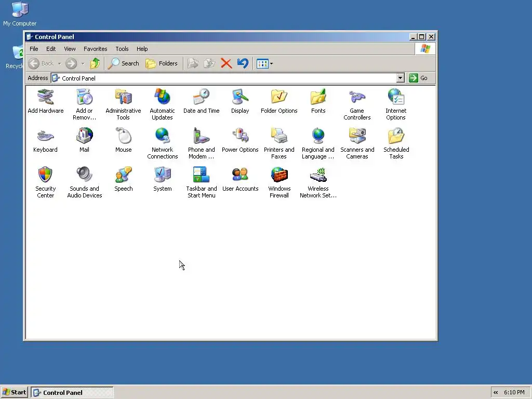Open the Views dropdown button

[x=264, y=63]
